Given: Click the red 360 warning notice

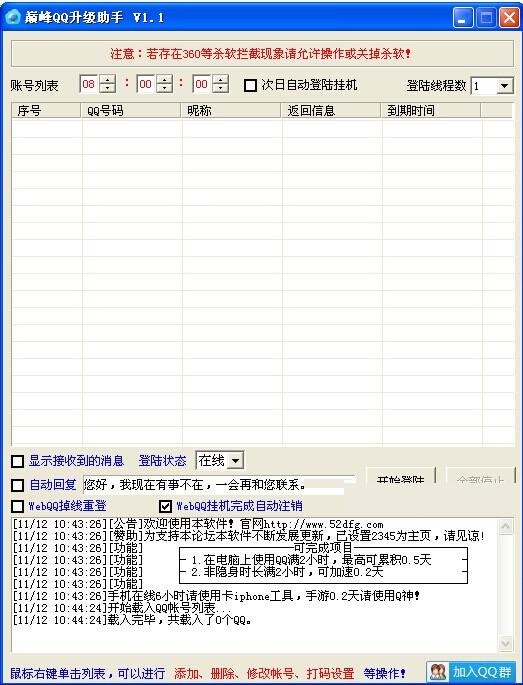Looking at the screenshot, I should click(x=260, y=54).
